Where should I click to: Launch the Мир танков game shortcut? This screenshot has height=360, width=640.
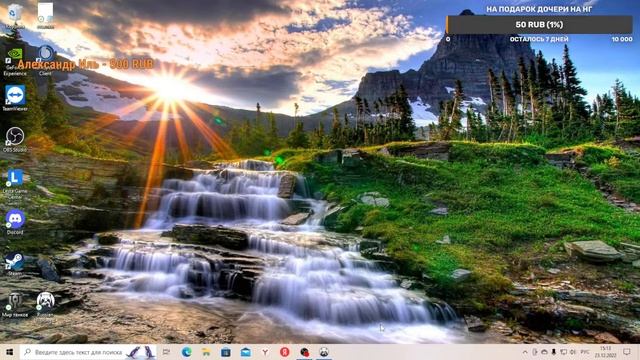[15, 305]
